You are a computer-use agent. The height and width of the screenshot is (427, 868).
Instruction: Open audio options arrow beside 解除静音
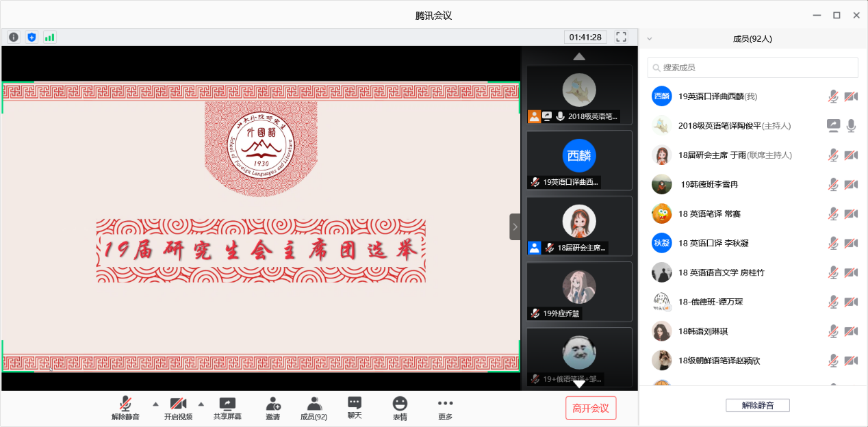click(x=155, y=403)
